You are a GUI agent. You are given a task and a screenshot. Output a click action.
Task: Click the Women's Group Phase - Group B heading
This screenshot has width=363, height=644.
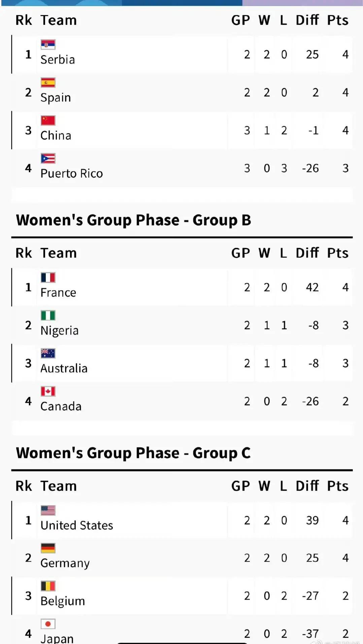coord(133,220)
